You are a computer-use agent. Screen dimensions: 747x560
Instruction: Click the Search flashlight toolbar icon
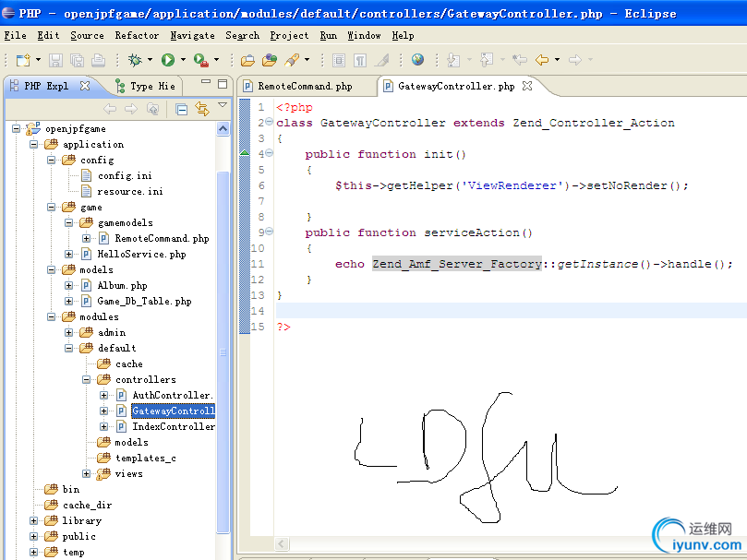tap(292, 60)
